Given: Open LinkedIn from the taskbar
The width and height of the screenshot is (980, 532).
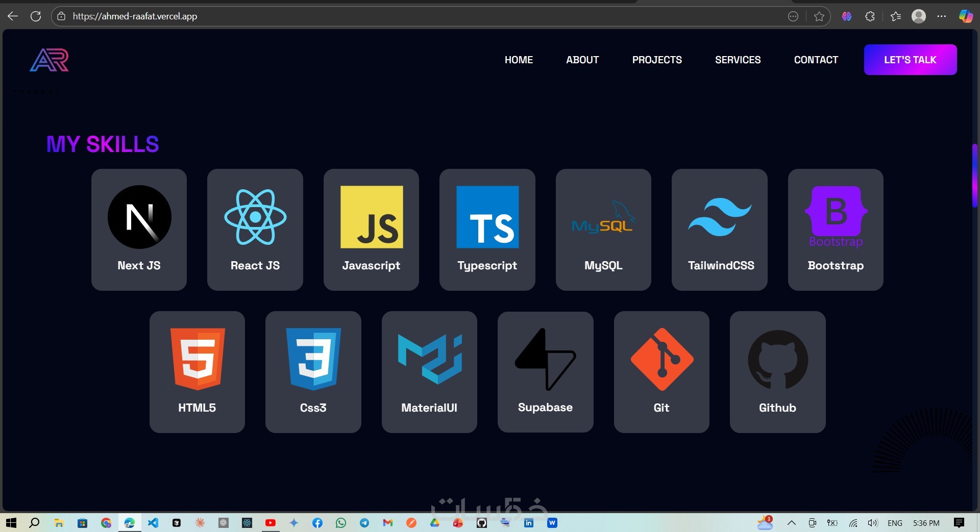Looking at the screenshot, I should point(529,523).
